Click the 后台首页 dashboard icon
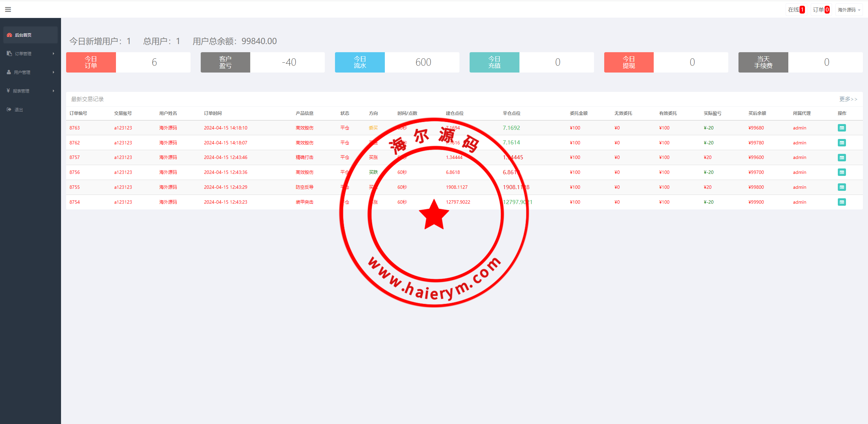This screenshot has height=424, width=868. (9, 35)
